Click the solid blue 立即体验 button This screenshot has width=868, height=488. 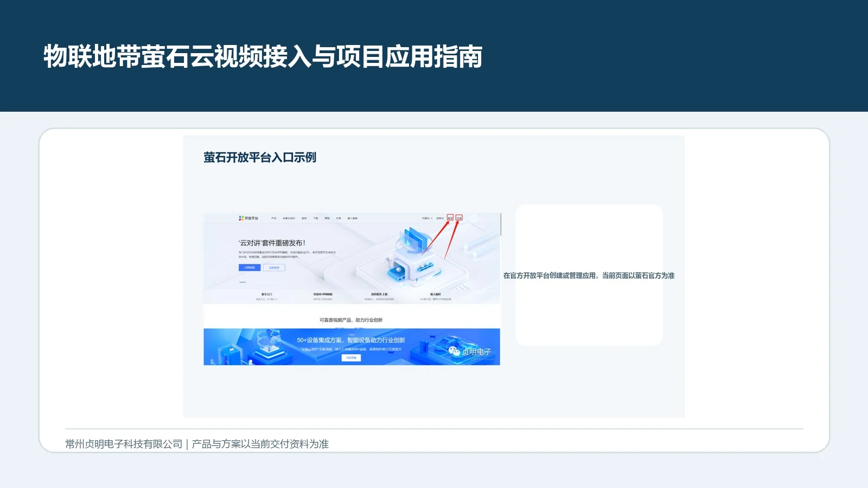click(250, 267)
